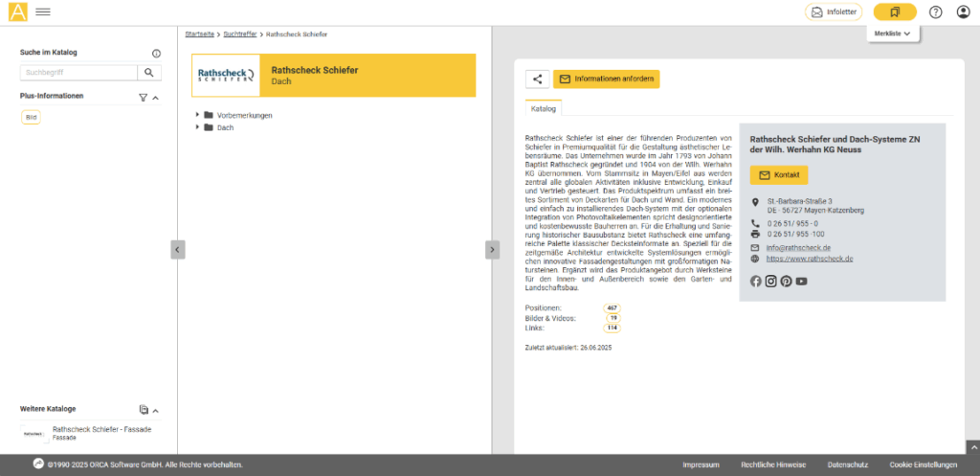Open Rathscheck Facebook page icon

click(755, 281)
